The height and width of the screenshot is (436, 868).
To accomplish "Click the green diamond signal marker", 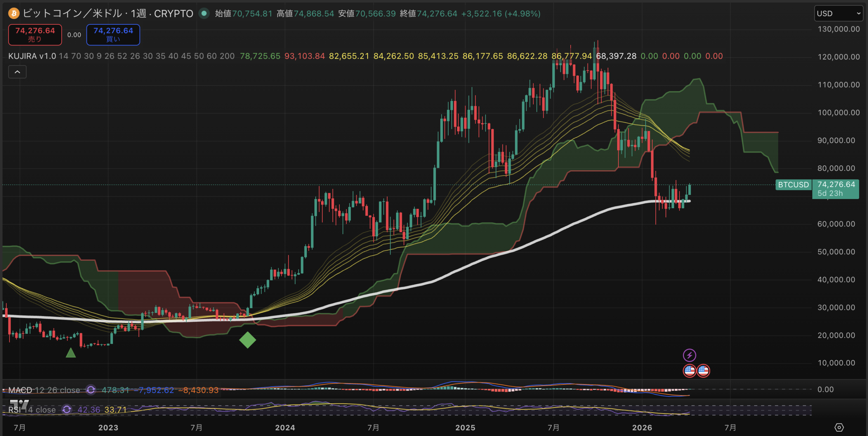I will pos(248,340).
